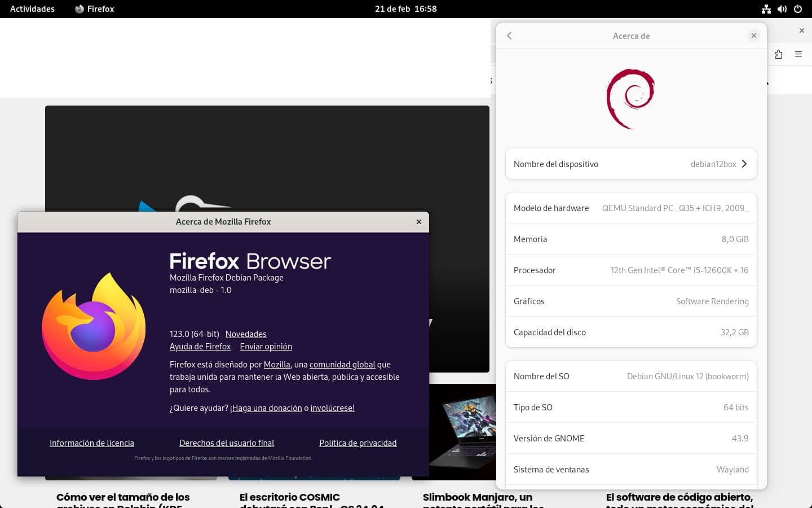Click the Debian GNU/Linux 12 (bookworm) value
Screen dimensions: 812x508
point(687,376)
